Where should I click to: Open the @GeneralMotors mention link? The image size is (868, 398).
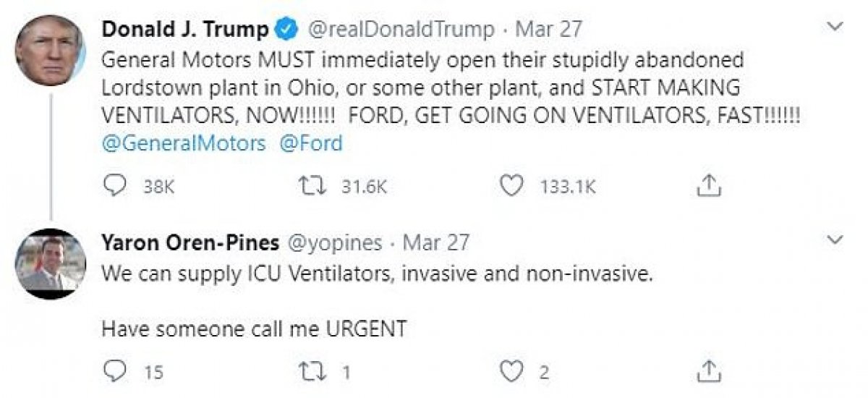[184, 143]
